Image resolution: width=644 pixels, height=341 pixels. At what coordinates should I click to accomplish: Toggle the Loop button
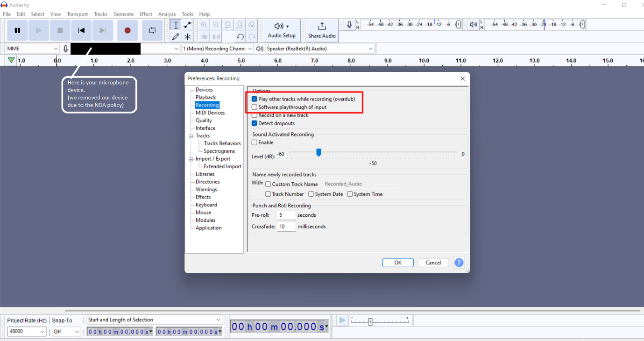152,30
